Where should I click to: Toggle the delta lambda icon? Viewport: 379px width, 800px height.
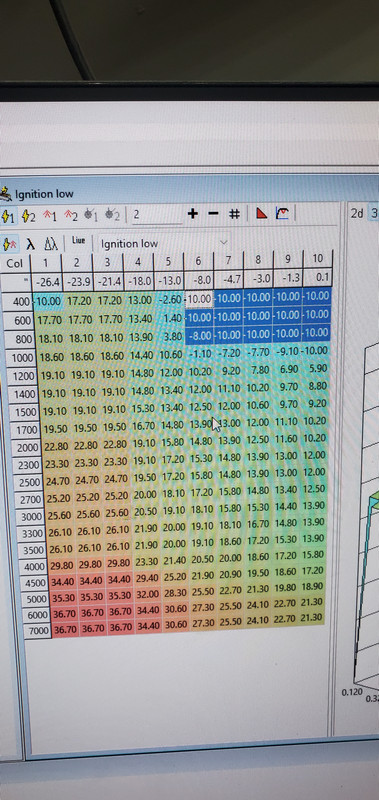coord(51,244)
